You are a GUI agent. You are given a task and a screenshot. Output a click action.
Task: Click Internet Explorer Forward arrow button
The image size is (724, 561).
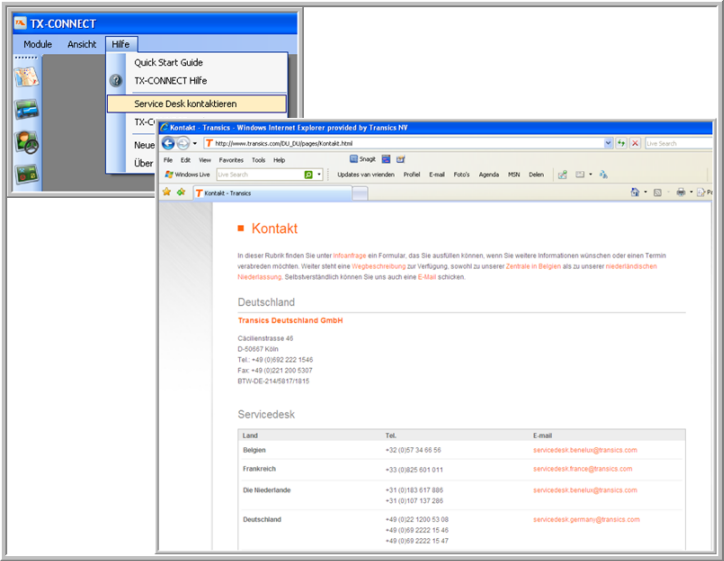coord(183,144)
